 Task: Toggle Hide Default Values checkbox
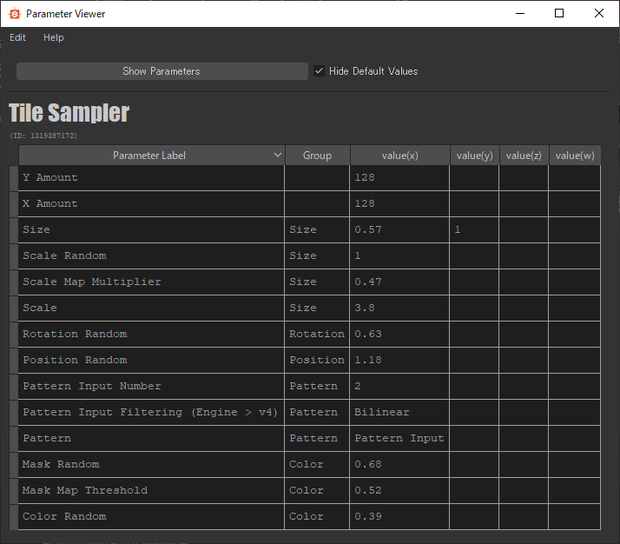click(319, 71)
